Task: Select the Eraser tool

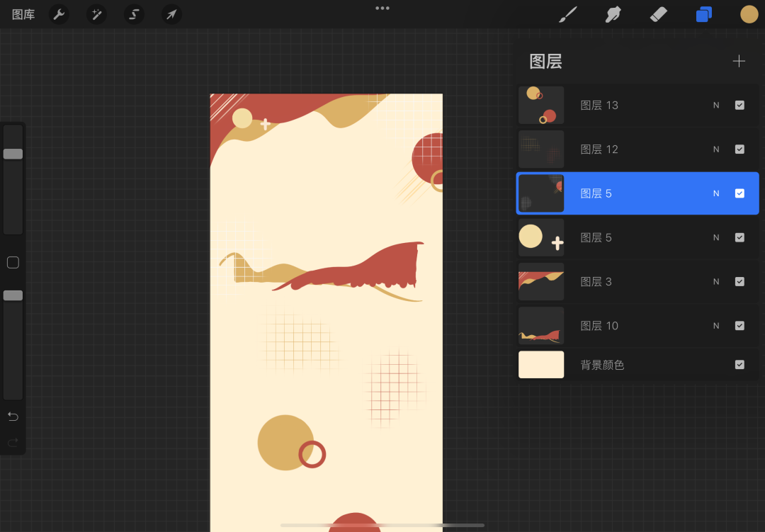Action: [659, 14]
